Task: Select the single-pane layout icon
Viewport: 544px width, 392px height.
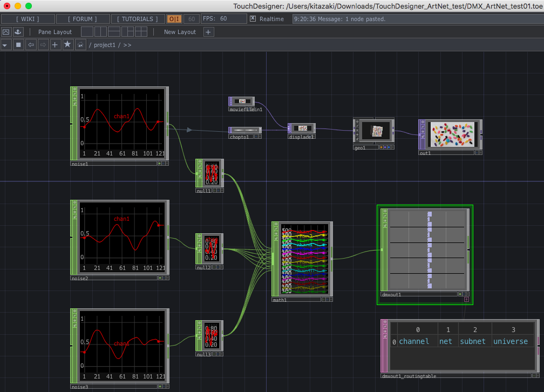Action: click(x=87, y=31)
